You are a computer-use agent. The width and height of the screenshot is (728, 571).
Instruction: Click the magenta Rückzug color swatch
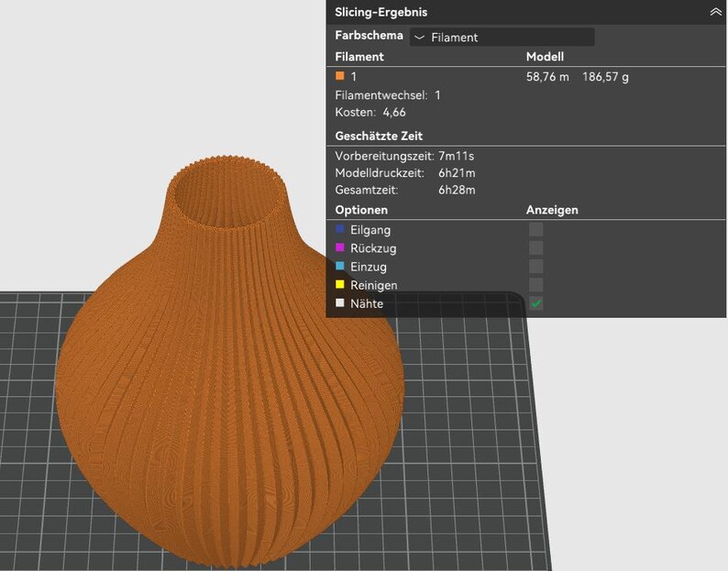click(x=340, y=247)
